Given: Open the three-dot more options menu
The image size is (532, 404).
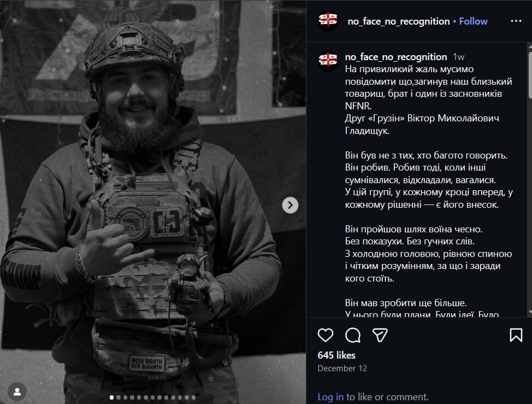Looking at the screenshot, I should tap(516, 21).
